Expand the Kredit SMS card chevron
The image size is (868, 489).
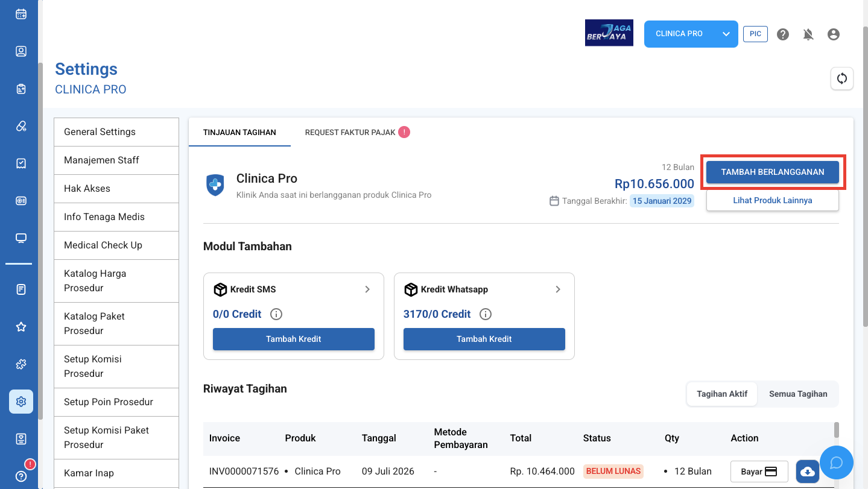tap(367, 289)
